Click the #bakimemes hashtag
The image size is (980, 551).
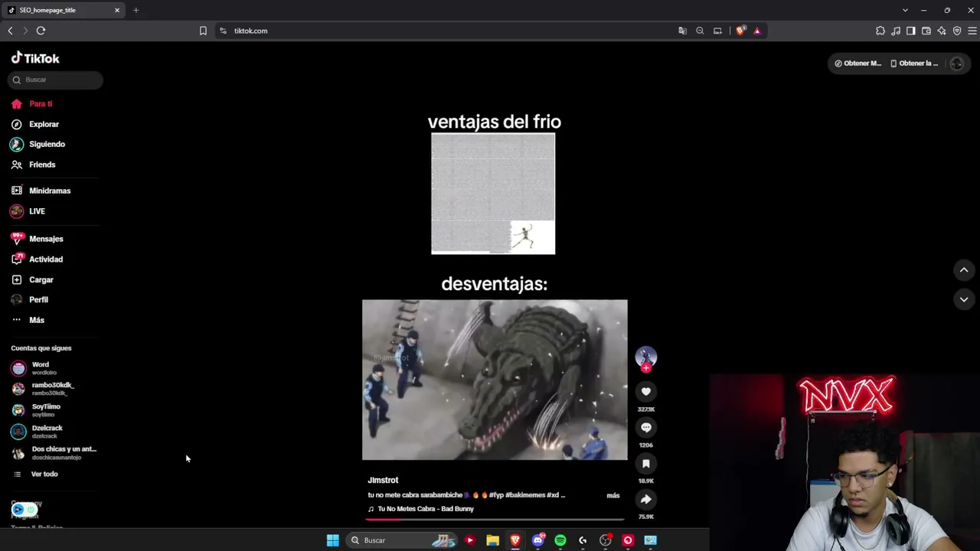point(524,495)
